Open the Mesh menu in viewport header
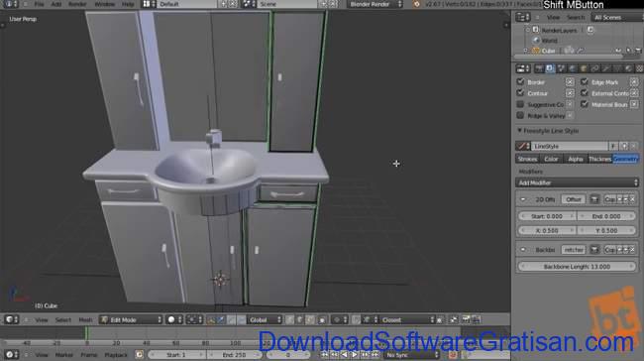Viewport: 644px width, 361px height. click(85, 319)
